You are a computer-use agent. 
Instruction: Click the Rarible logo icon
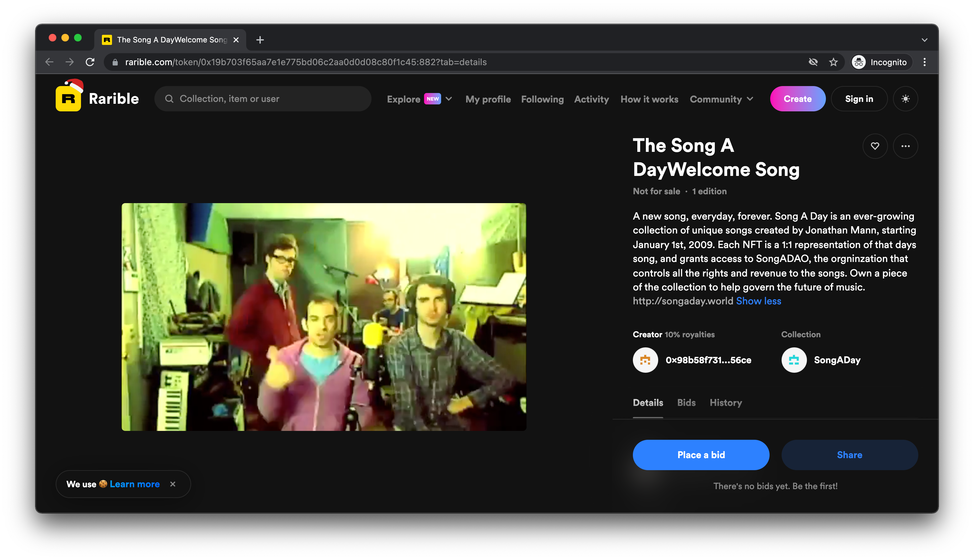pyautogui.click(x=68, y=98)
